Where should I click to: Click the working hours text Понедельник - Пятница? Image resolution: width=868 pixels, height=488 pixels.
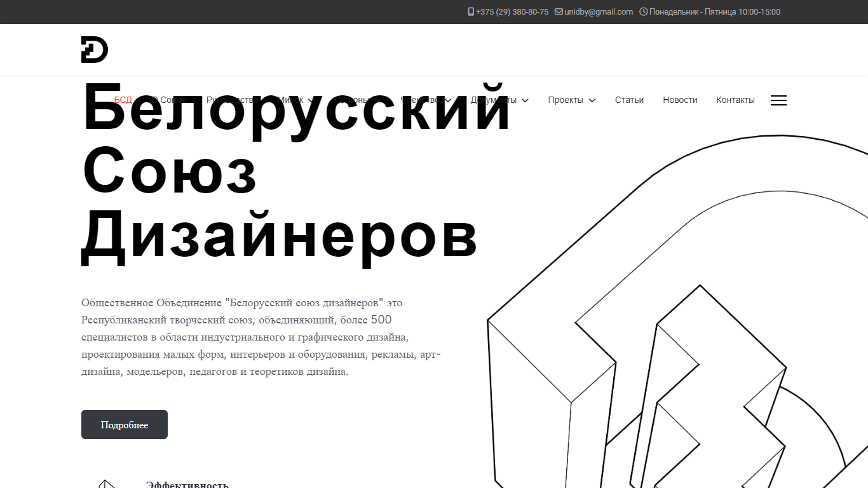coord(715,11)
